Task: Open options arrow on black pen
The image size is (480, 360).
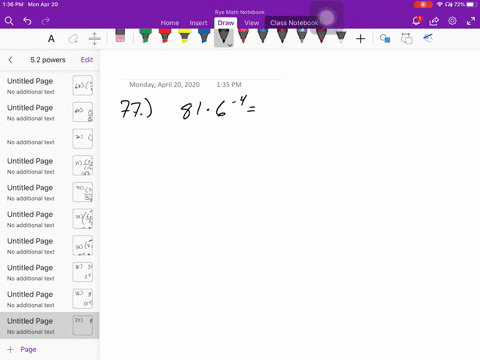Action: click(x=230, y=45)
